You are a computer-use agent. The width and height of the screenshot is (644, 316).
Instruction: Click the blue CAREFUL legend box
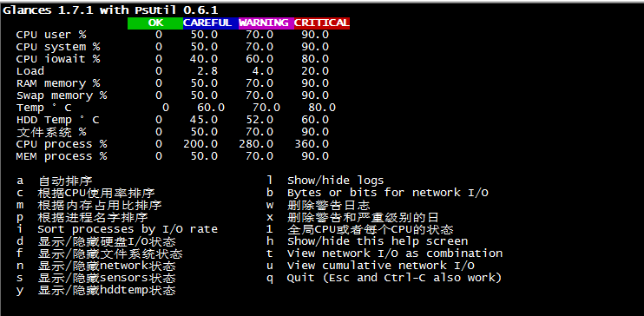tap(211, 23)
